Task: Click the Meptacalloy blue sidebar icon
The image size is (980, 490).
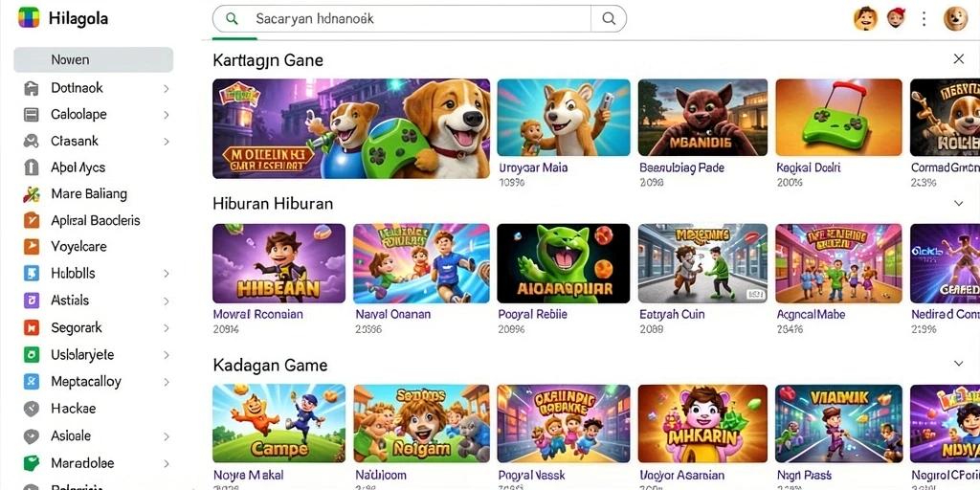Action: (32, 381)
